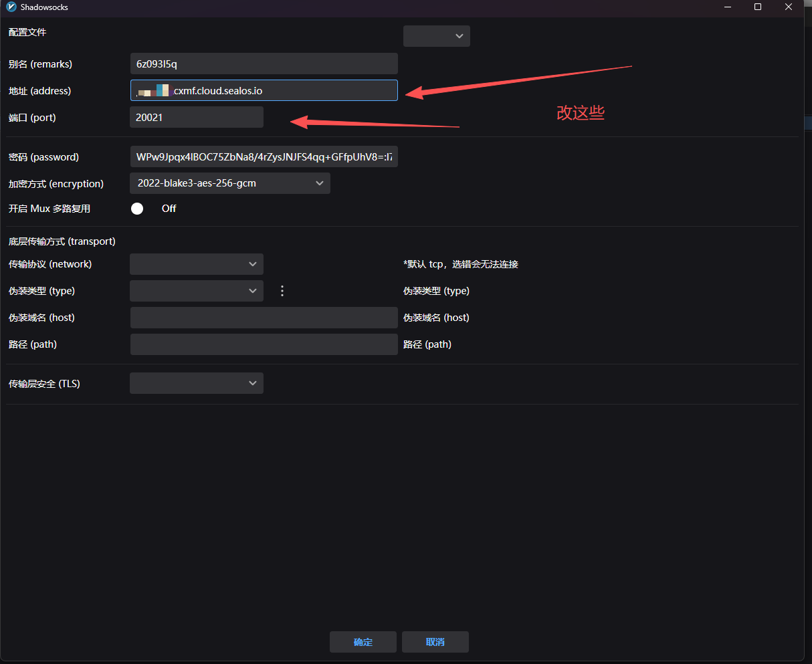Maximize the Shadowsocks window
Image resolution: width=812 pixels, height=664 pixels.
click(758, 7)
